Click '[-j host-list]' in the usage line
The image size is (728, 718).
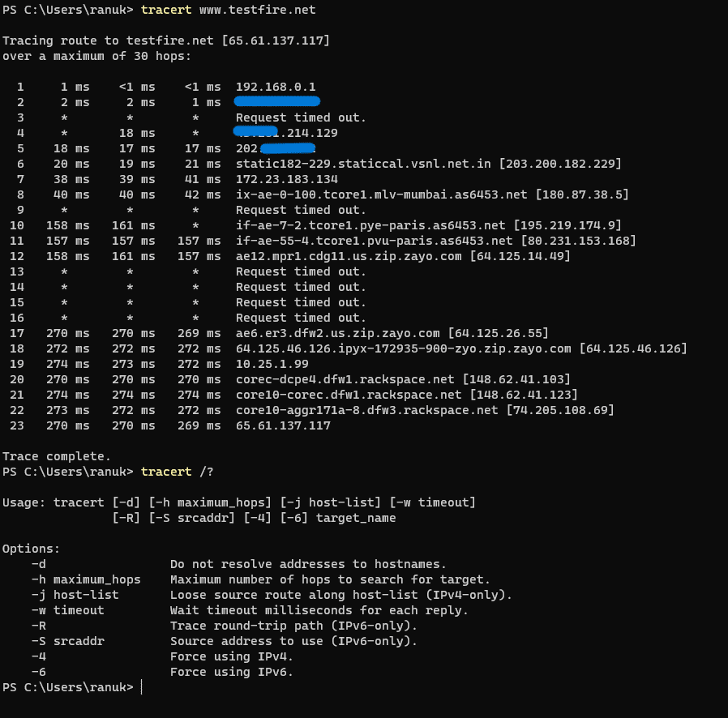[330, 502]
